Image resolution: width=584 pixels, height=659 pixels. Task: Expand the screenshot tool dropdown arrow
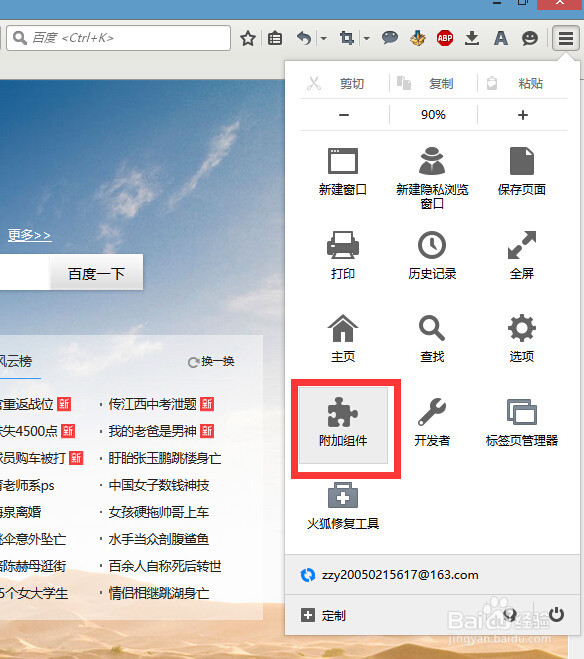[366, 38]
